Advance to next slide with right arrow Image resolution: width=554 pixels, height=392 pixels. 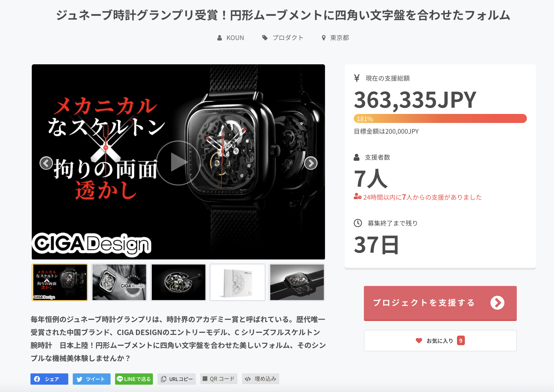click(311, 163)
